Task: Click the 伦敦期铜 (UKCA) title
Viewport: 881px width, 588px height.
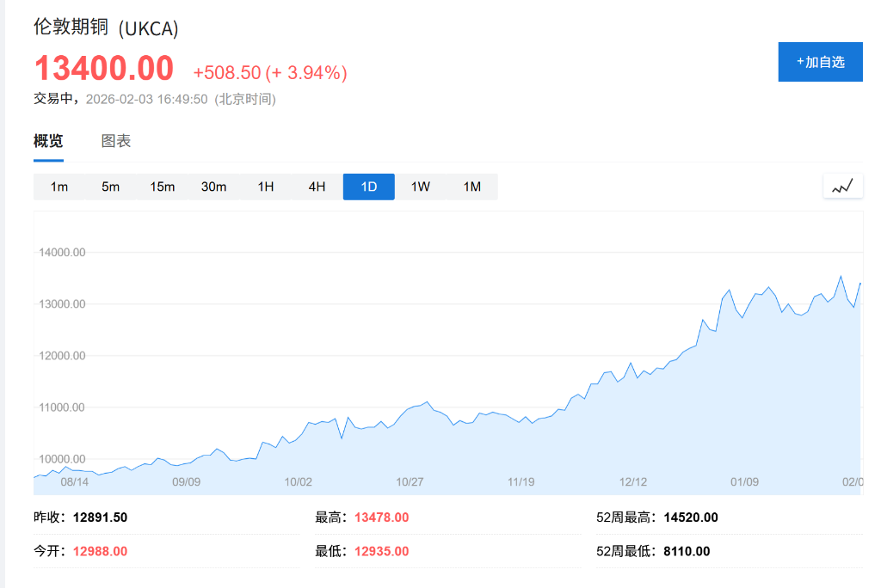Action: tap(106, 28)
